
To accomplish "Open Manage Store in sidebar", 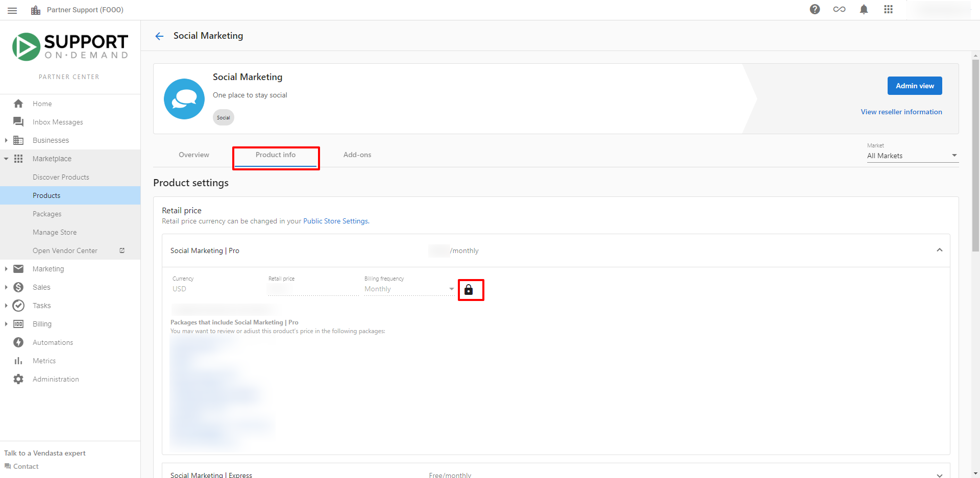I will 55,232.
